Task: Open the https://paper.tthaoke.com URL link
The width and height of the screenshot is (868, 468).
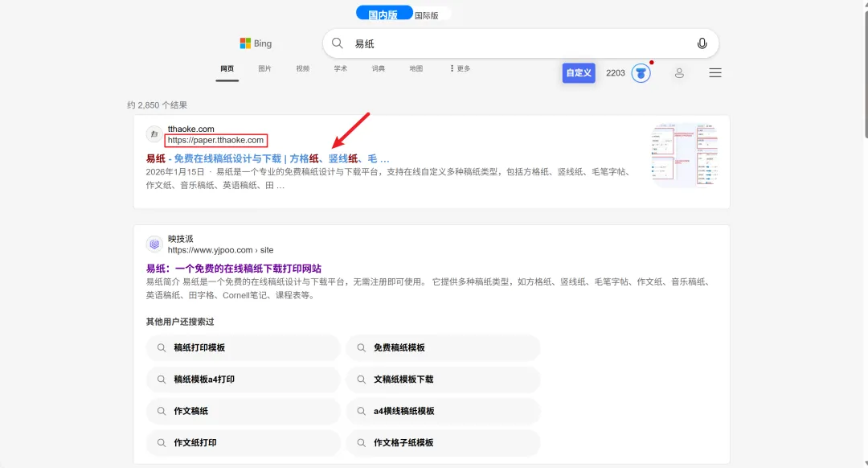Action: point(216,140)
